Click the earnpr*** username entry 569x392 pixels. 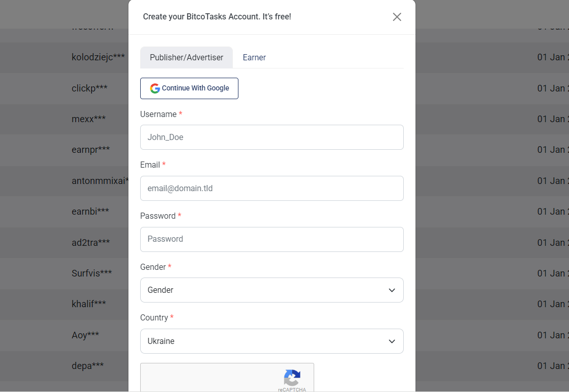(91, 150)
